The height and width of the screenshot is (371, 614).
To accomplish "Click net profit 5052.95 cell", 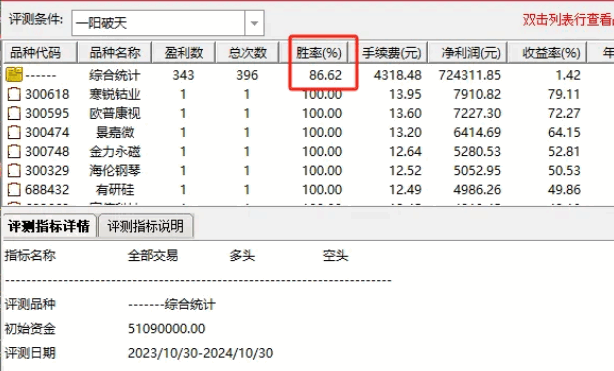I will (x=477, y=170).
